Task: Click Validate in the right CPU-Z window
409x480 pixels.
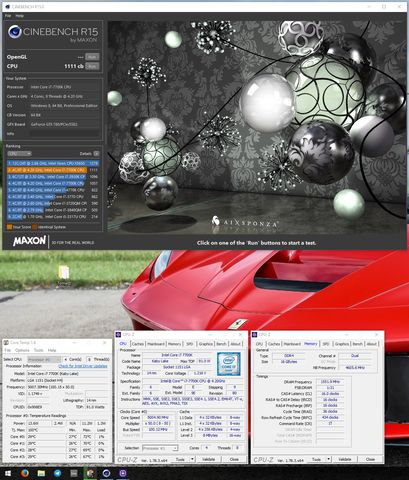Action: (345, 459)
